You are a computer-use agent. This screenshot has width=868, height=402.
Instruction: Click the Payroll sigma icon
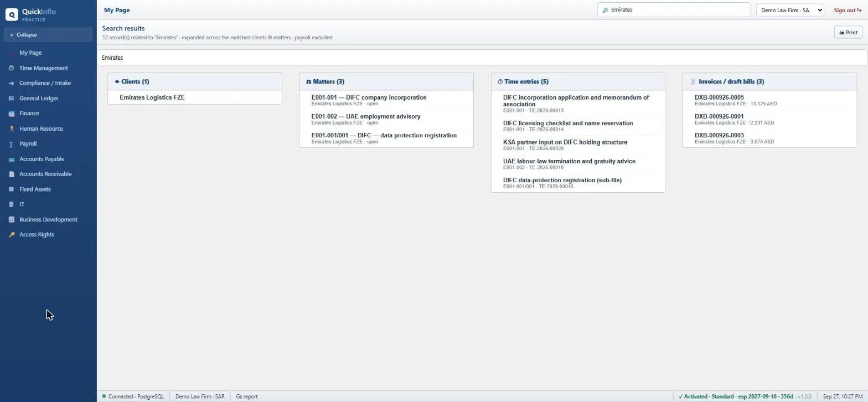pos(11,144)
